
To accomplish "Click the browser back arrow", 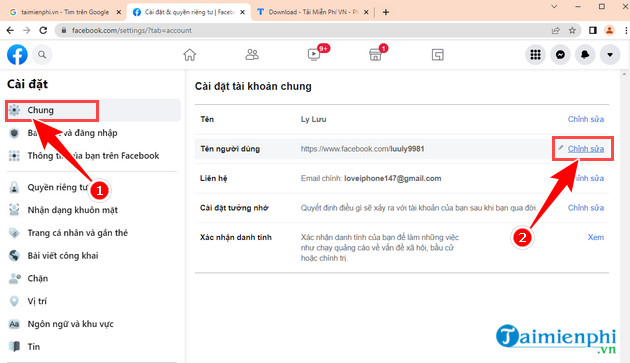I will click(x=10, y=30).
